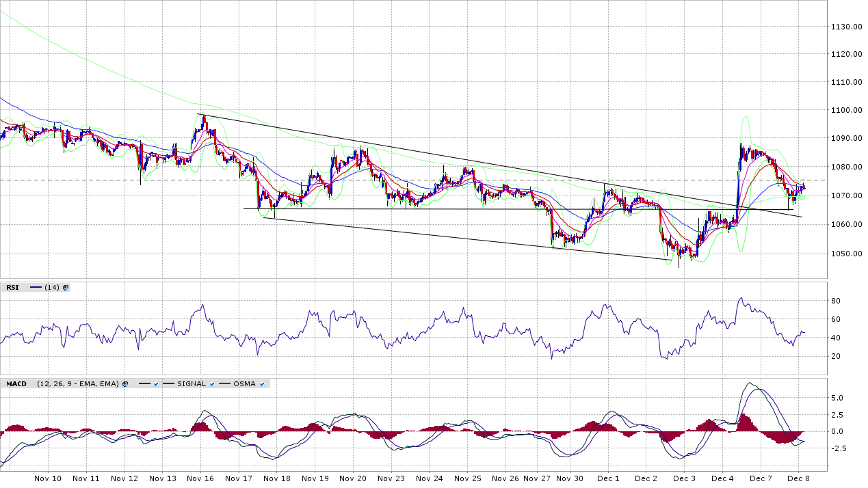Screen dimensions: 868x488
Task: Toggle the OSMA histogram checkbox
Action: click(262, 384)
